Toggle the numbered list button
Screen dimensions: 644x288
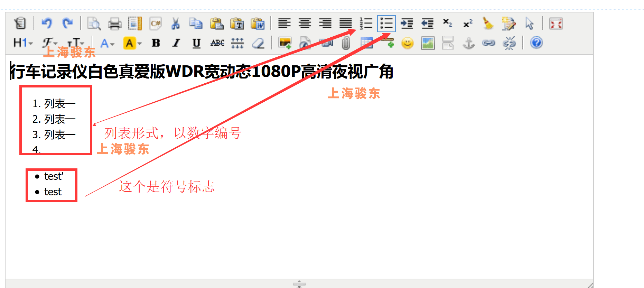click(366, 24)
